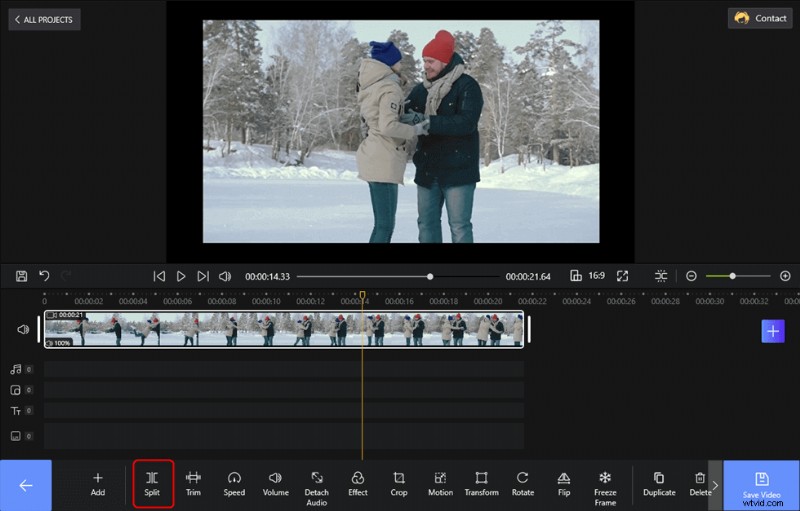The height and width of the screenshot is (511, 800).
Task: Open the Volume tool
Action: [x=276, y=484]
